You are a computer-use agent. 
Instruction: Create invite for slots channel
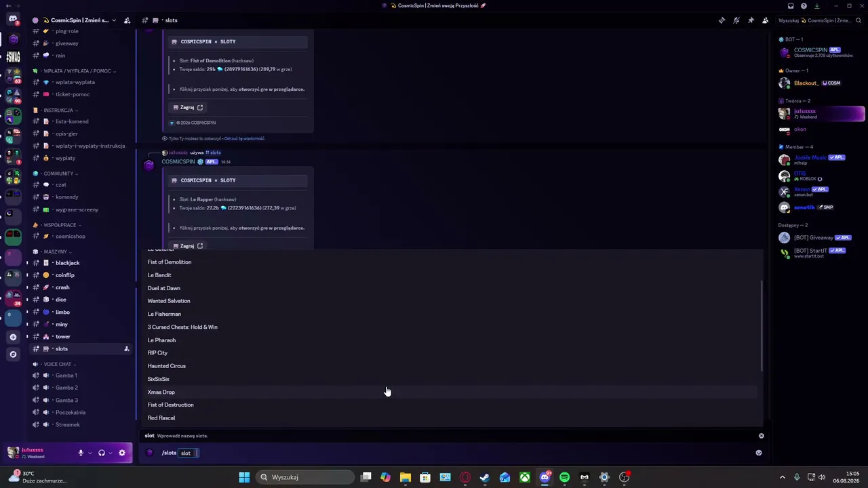(x=127, y=349)
